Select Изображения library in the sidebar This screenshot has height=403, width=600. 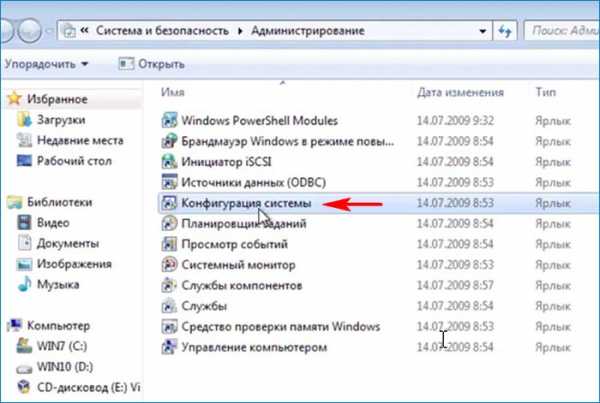(x=74, y=264)
